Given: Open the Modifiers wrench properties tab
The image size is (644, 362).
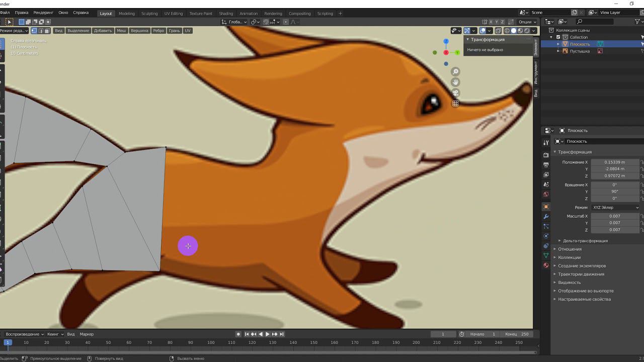Looking at the screenshot, I should click(546, 217).
